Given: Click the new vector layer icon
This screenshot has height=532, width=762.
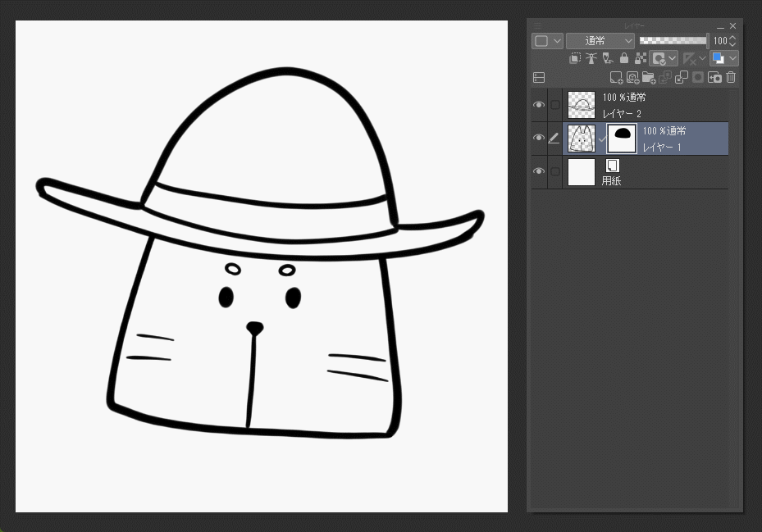Looking at the screenshot, I should click(x=632, y=78).
